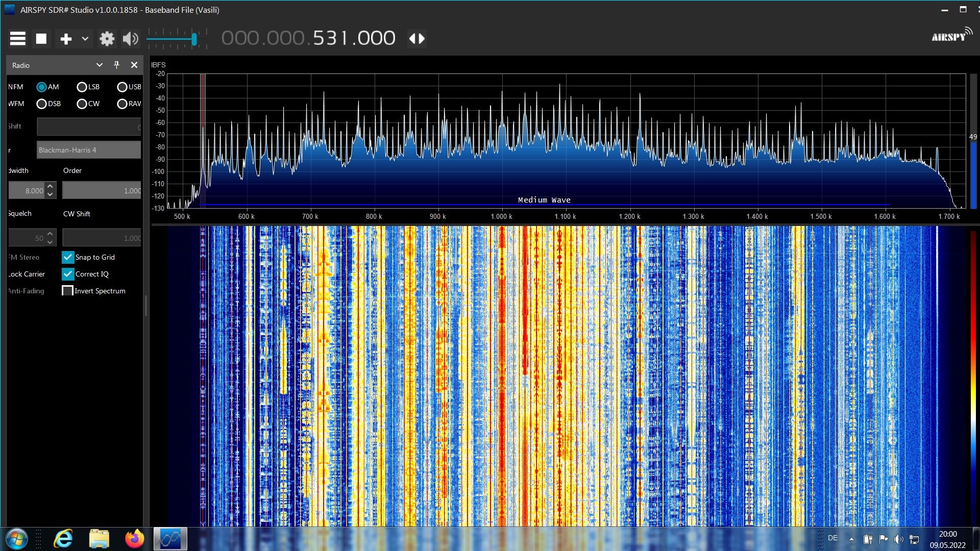Adjust the audio volume slider
Screen dimensions: 980x551
[x=194, y=39]
